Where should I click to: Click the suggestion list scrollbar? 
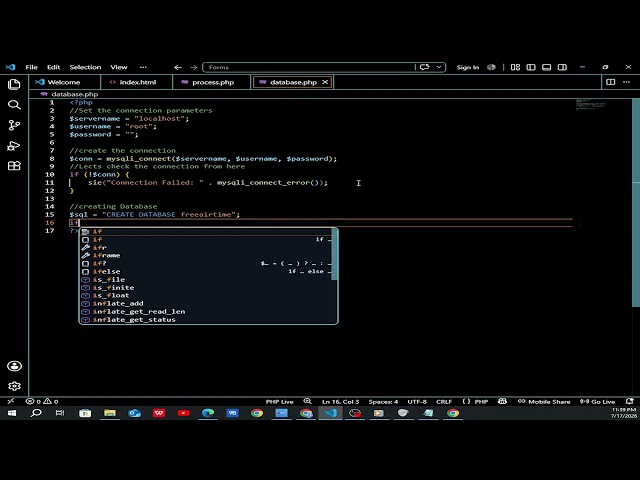[334, 255]
